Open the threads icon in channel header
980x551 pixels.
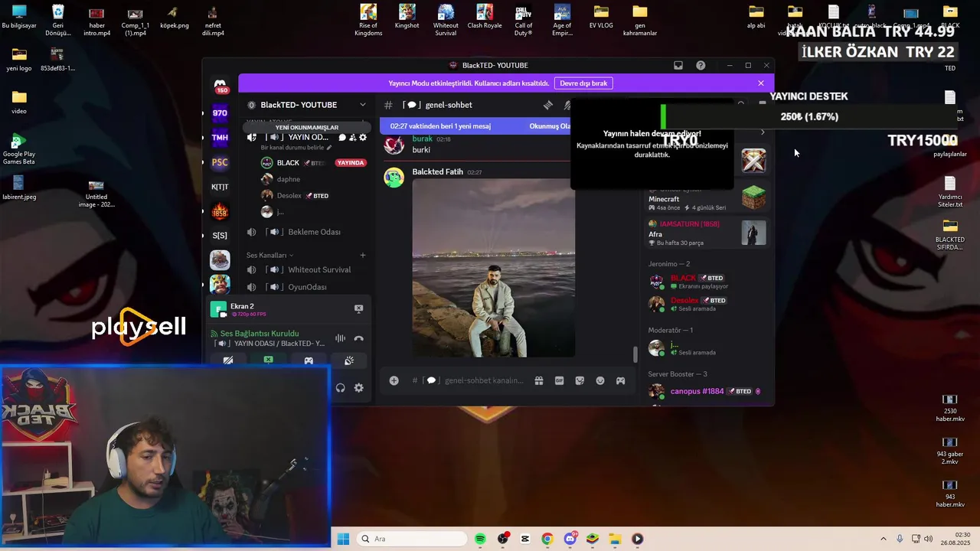548,105
